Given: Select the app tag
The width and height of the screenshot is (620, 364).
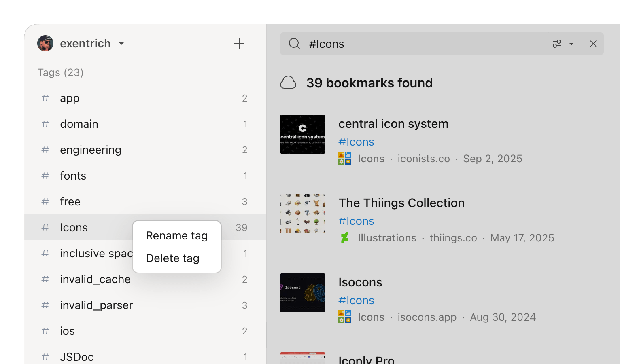Looking at the screenshot, I should [x=145, y=98].
